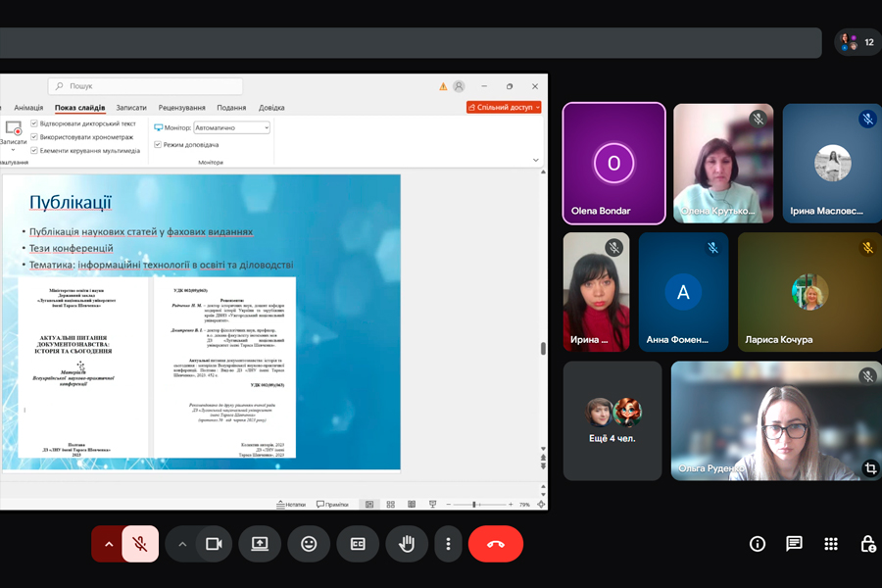
Task: Open the Записати ribbon tab
Action: pyautogui.click(x=131, y=108)
